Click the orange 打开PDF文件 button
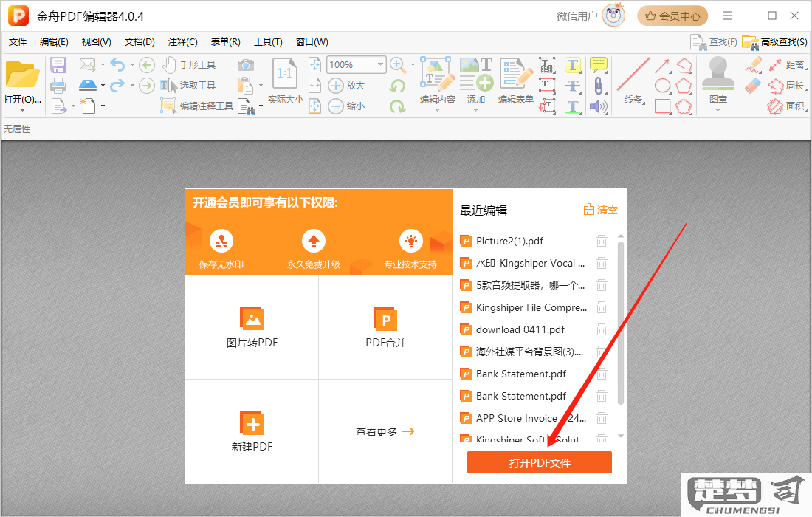The height and width of the screenshot is (517, 812). (540, 462)
